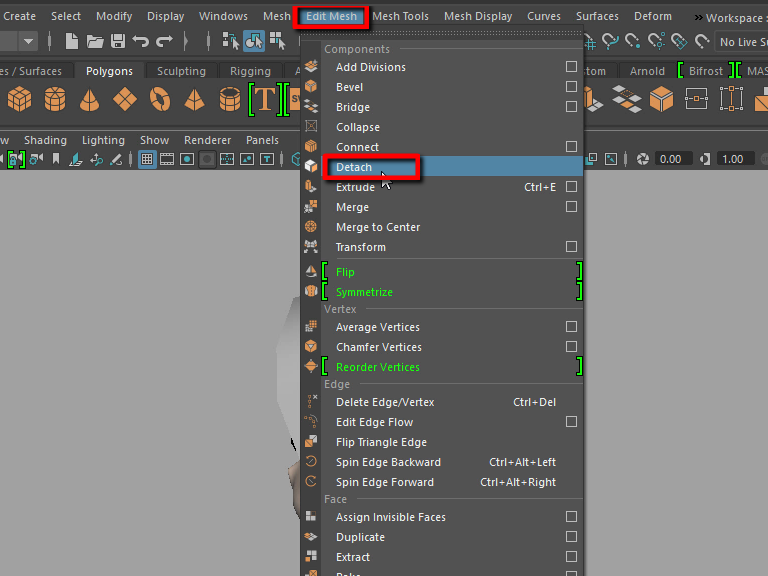Screen dimensions: 768x576
Task: Expand the workspace selector arrows
Action: click(698, 17)
